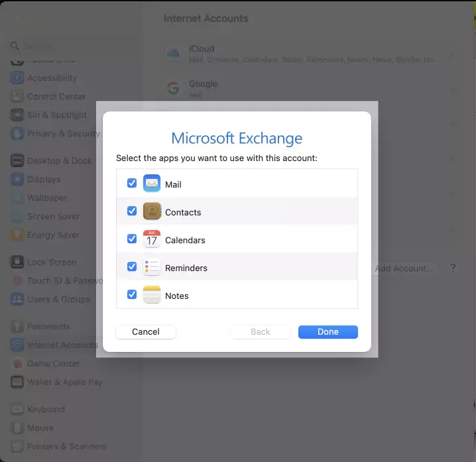Click the Wallpaper sidebar icon

tap(17, 198)
